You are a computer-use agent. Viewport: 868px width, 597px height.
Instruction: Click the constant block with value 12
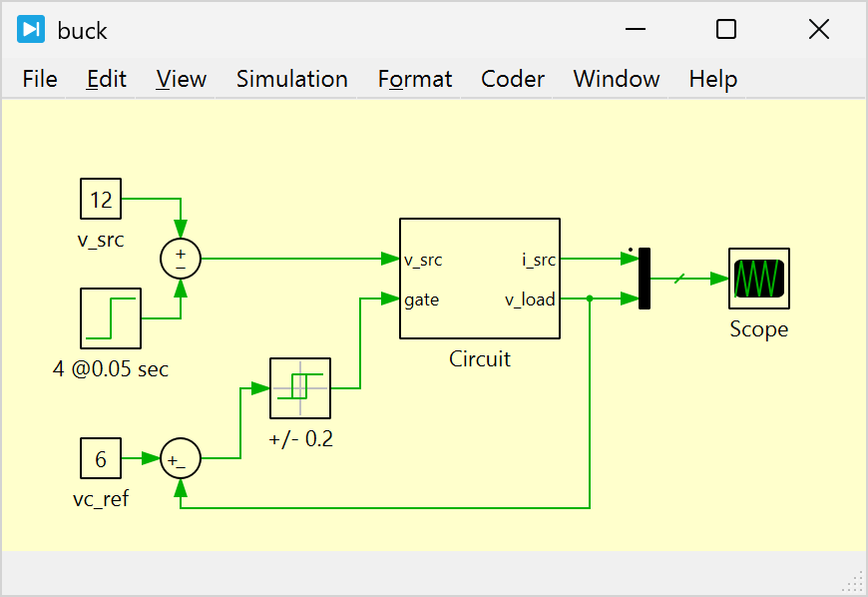101,200
